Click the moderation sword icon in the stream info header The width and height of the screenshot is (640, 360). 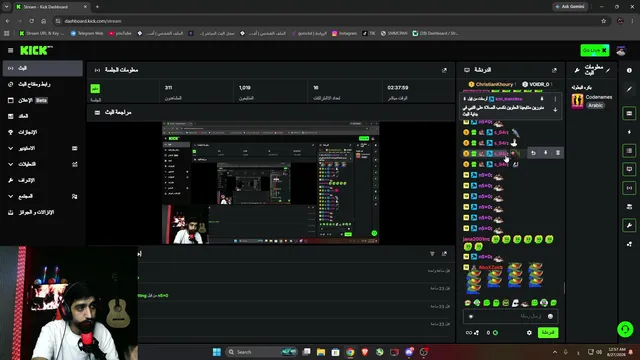577,70
